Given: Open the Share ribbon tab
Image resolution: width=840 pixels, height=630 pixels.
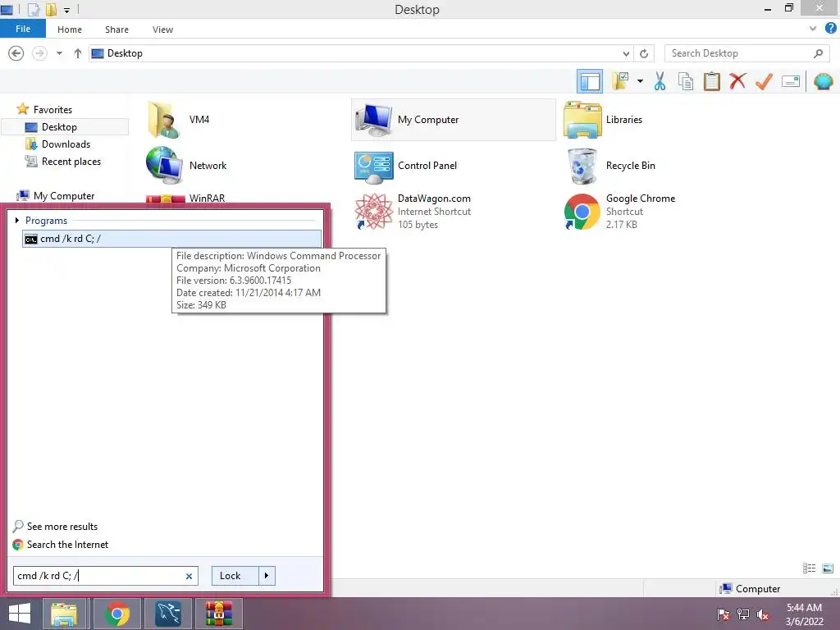Looking at the screenshot, I should (116, 30).
